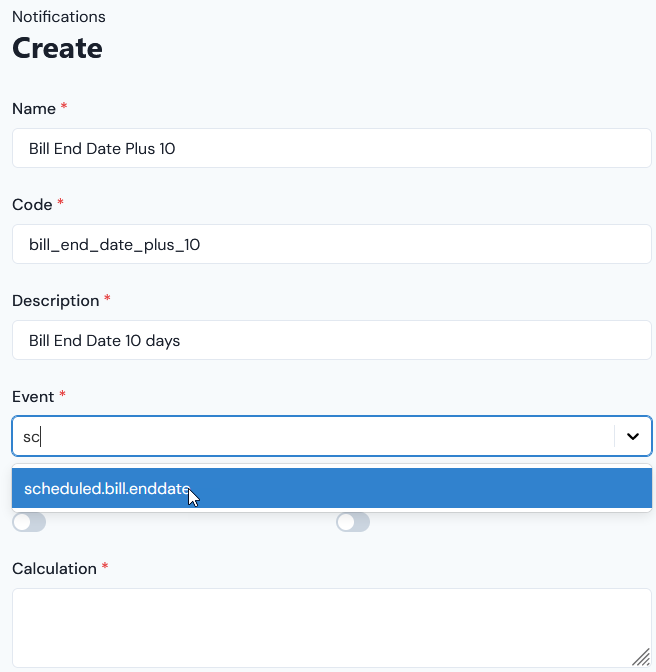Click into the Event search box containing "sc"
Image resolution: width=656 pixels, height=672 pixels.
pos(313,436)
